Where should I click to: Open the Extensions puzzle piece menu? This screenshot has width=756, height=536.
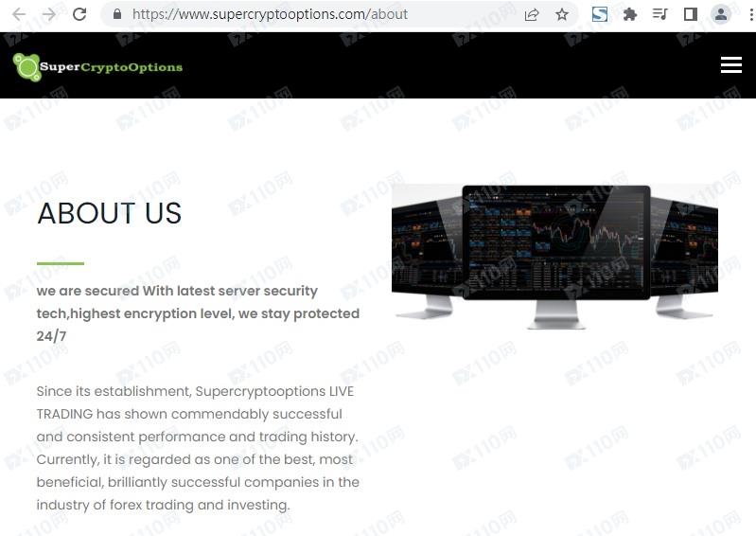pyautogui.click(x=629, y=14)
